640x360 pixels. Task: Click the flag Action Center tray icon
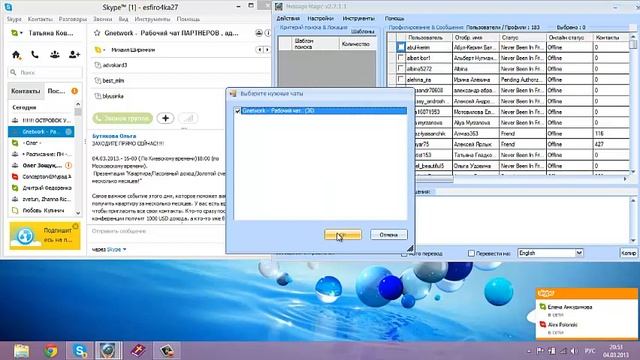[x=540, y=351]
